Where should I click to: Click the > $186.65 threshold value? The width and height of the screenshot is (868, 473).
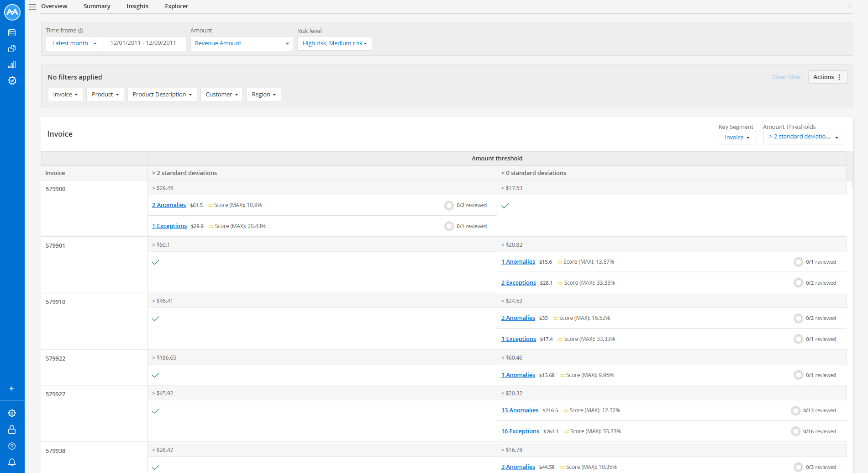pyautogui.click(x=164, y=358)
